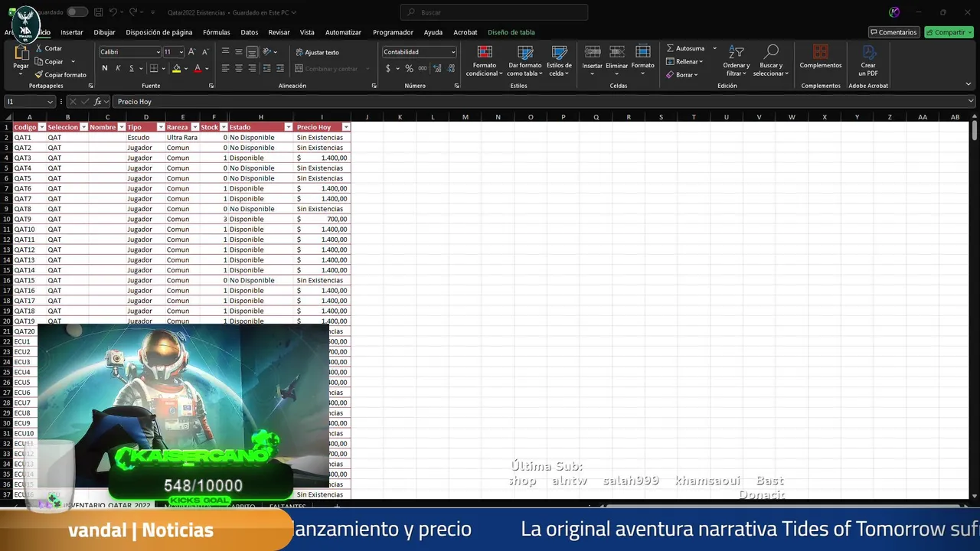Open the Dibujar ribbon tab
The width and height of the screenshot is (980, 551).
104,32
